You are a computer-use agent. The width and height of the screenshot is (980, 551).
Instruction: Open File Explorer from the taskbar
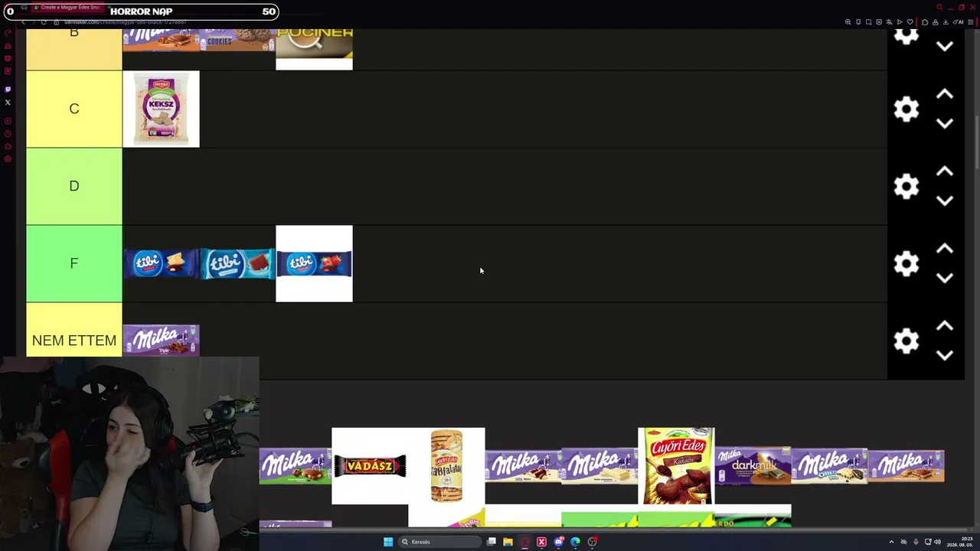coord(508,542)
